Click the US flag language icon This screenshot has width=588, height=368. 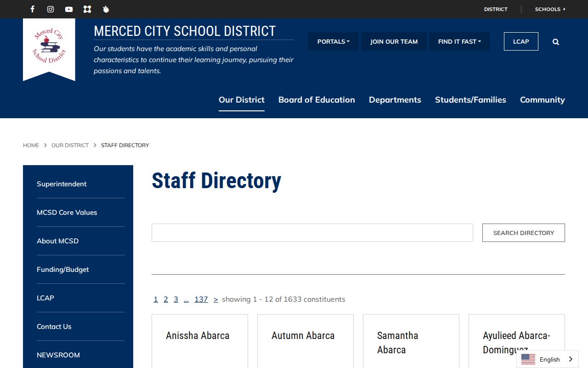pyautogui.click(x=528, y=359)
